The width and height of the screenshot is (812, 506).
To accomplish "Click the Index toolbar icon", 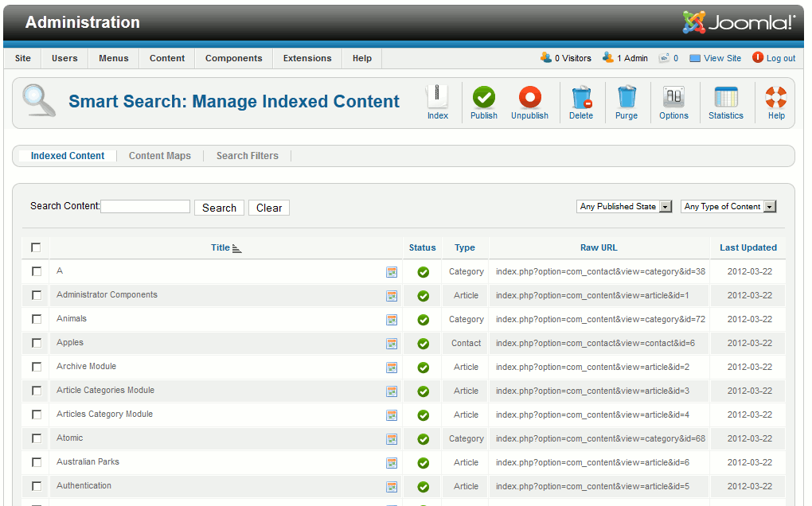I will click(x=437, y=98).
